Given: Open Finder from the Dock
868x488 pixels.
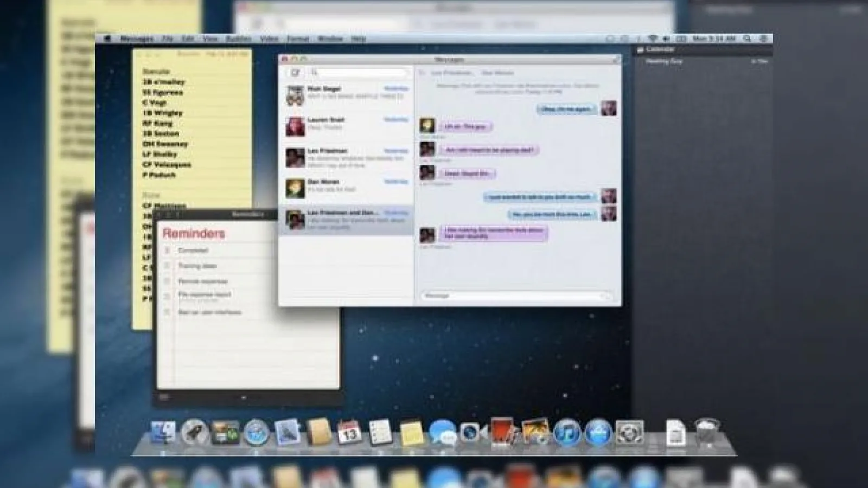Looking at the screenshot, I should pos(163,433).
